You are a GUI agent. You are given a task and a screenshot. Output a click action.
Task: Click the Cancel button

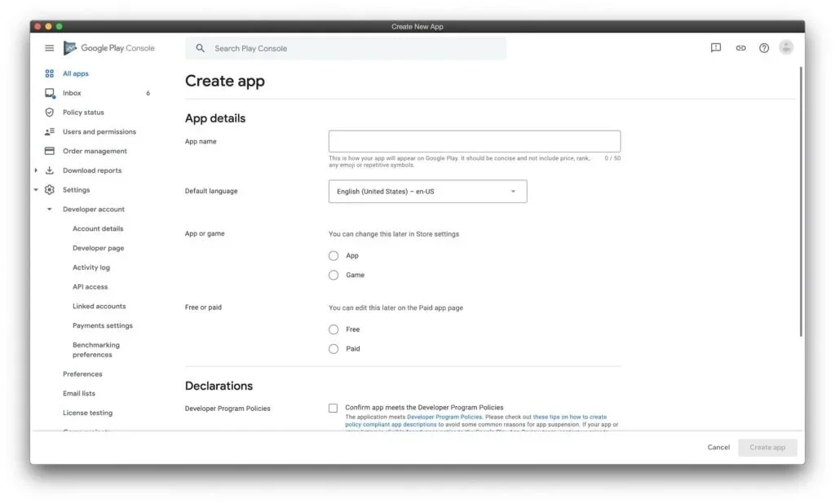[718, 448]
